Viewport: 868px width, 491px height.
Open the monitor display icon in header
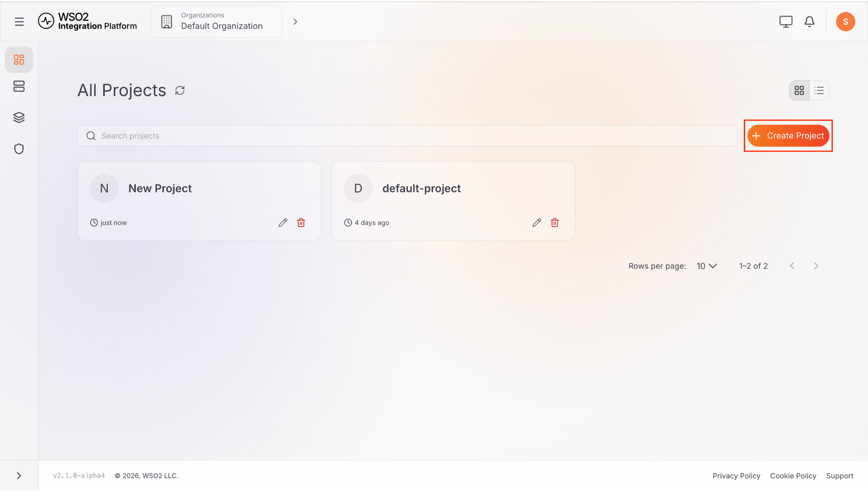tap(786, 22)
